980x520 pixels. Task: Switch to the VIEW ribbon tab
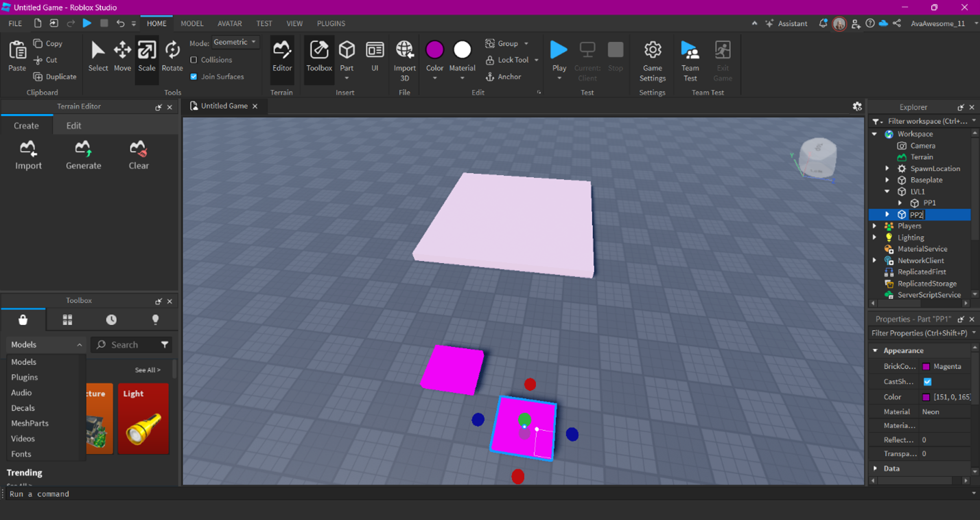pos(294,23)
